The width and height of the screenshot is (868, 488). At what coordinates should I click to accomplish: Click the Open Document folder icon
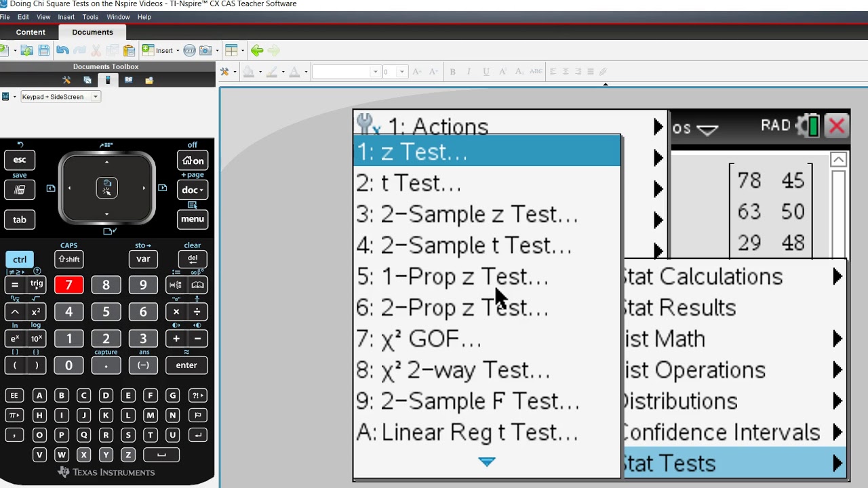[x=27, y=50]
